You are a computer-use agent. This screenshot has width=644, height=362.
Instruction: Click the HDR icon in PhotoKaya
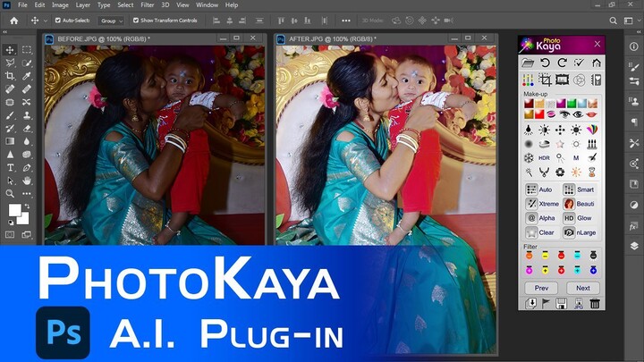tap(544, 158)
